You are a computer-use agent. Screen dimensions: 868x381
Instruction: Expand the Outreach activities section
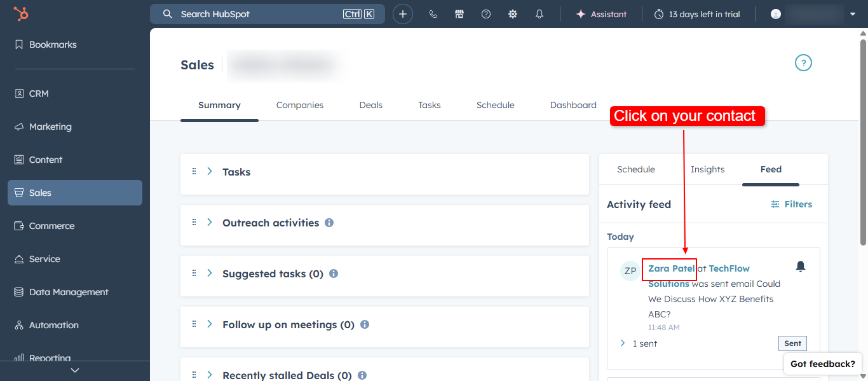pos(210,222)
